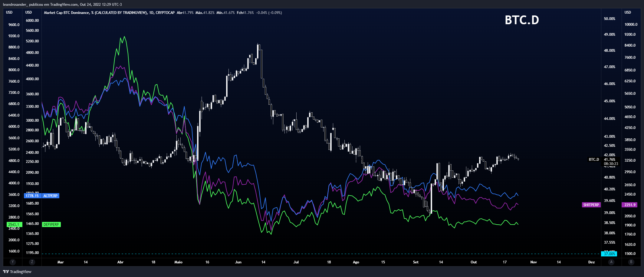This screenshot has width=644, height=277.
Task: Select the green DEFIPERP series label
Action: (x=51, y=225)
